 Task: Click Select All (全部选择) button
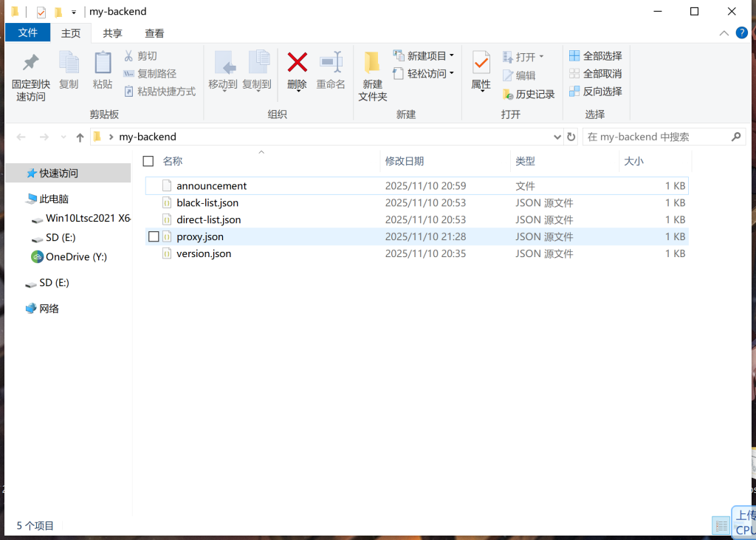pos(596,56)
